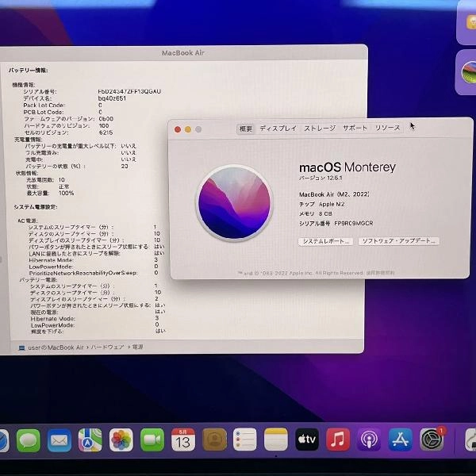Select 最大容量 100% row

[x=51, y=194]
